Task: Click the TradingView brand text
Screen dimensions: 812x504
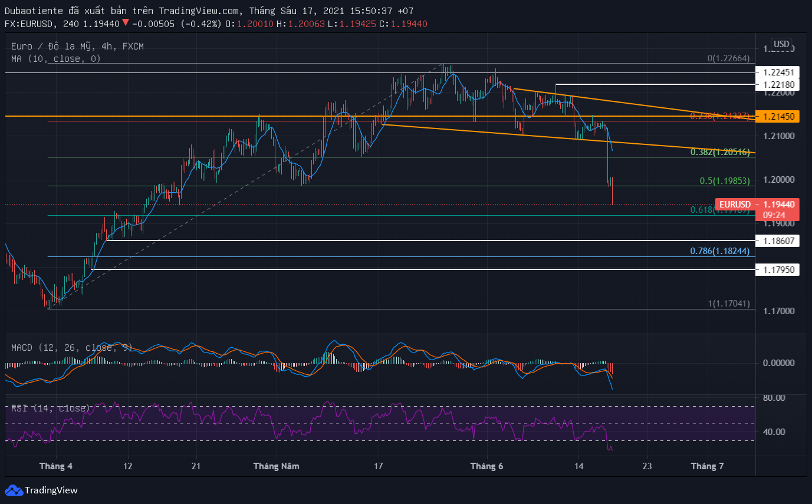Action: coord(51,490)
